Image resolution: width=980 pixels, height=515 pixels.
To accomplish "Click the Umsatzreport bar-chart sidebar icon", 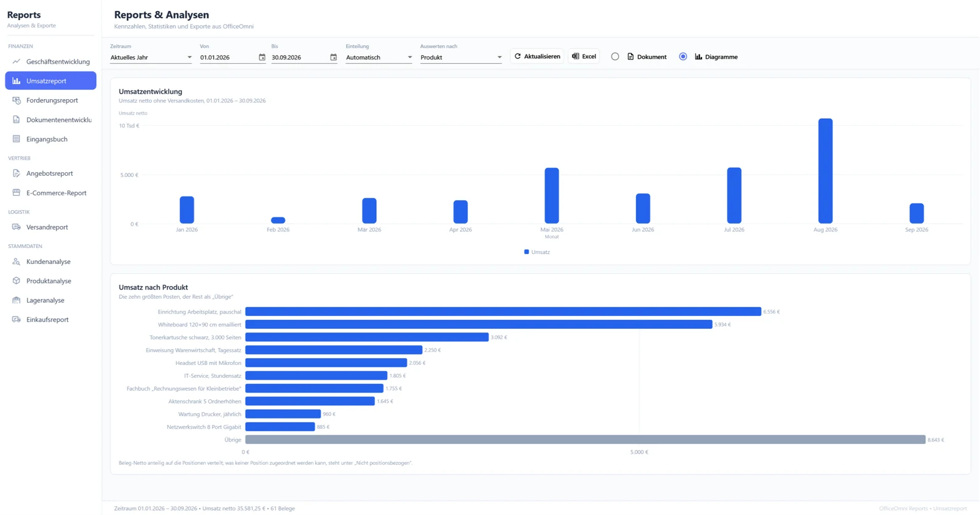I will click(17, 81).
